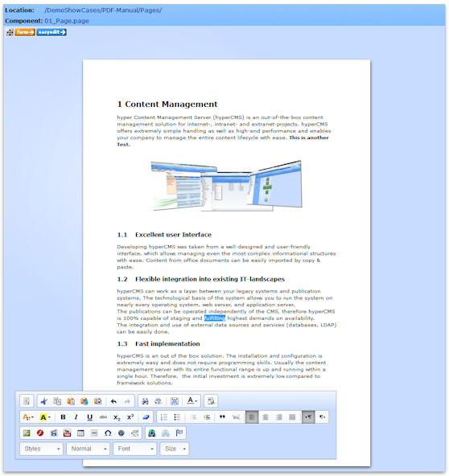Insert an anchor with the flag icon
Screen dimensions: 449x476
179,433
